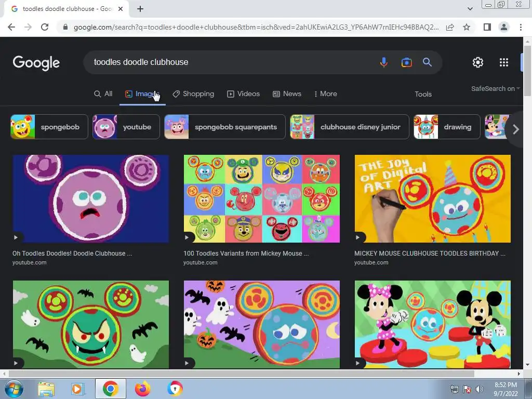Open the Joy of Digital Art thumbnail

433,199
